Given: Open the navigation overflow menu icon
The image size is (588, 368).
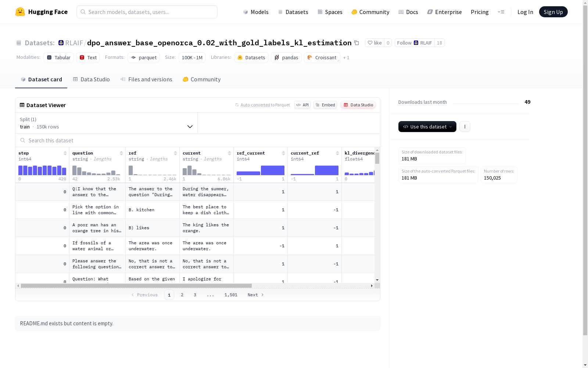Looking at the screenshot, I should [501, 12].
